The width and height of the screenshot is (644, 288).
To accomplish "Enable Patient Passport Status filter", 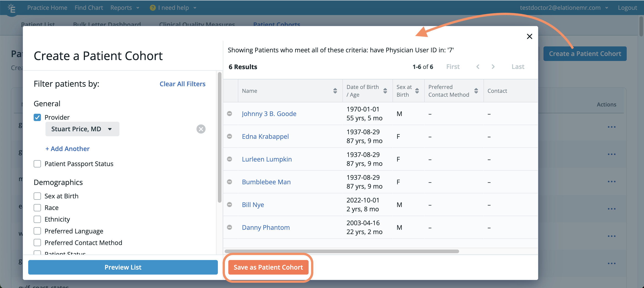I will 37,164.
